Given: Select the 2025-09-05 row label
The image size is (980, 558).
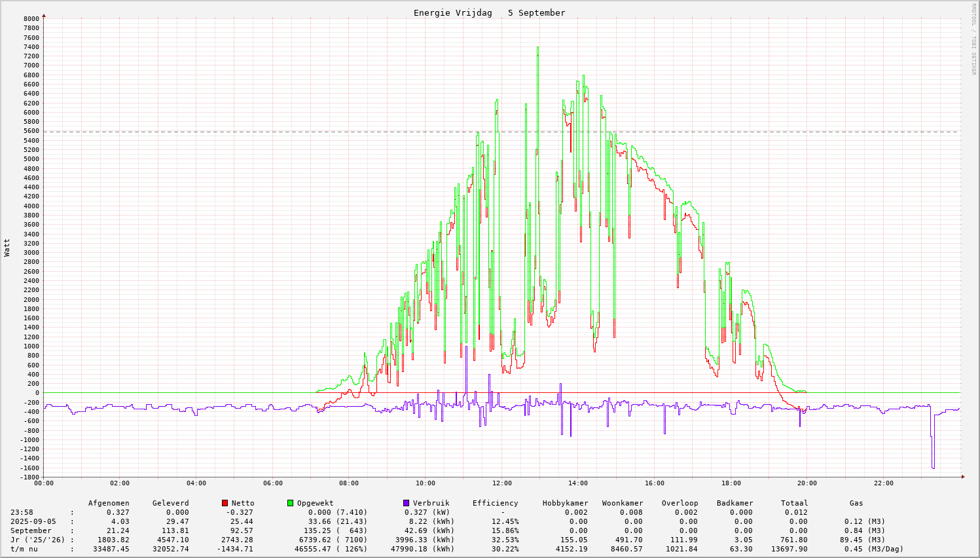Looking at the screenshot, I should pyautogui.click(x=33, y=521).
